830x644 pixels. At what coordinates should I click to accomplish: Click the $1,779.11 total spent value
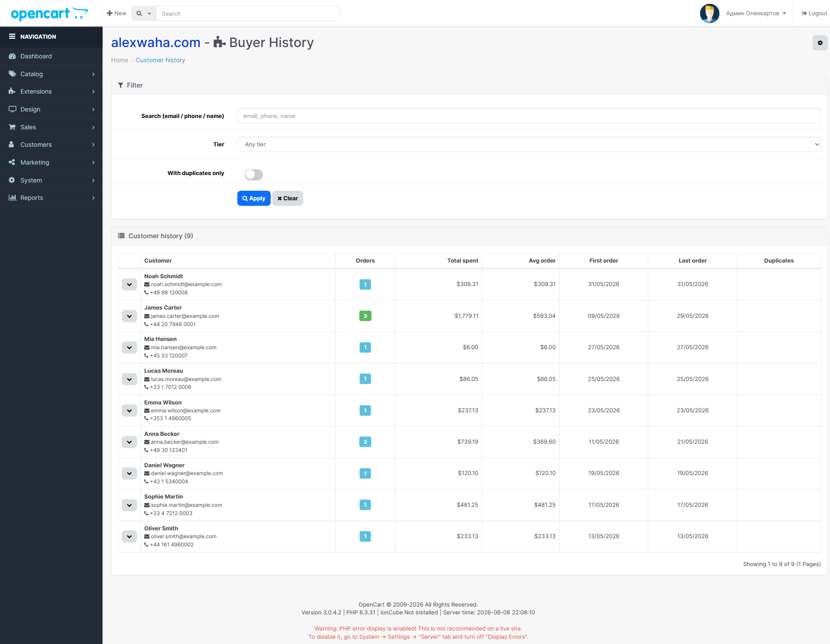[x=466, y=316]
